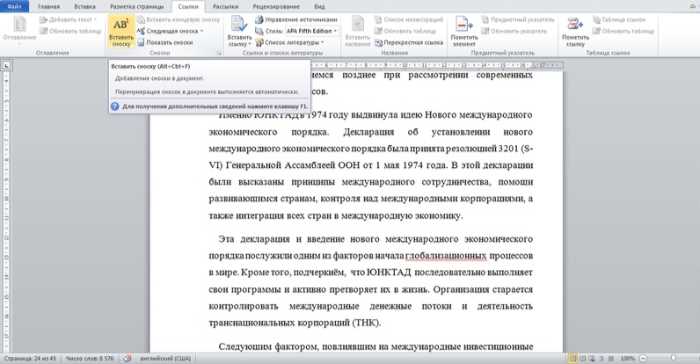Click the zoom out minus button
This screenshot has width=700, height=364.
point(643,358)
